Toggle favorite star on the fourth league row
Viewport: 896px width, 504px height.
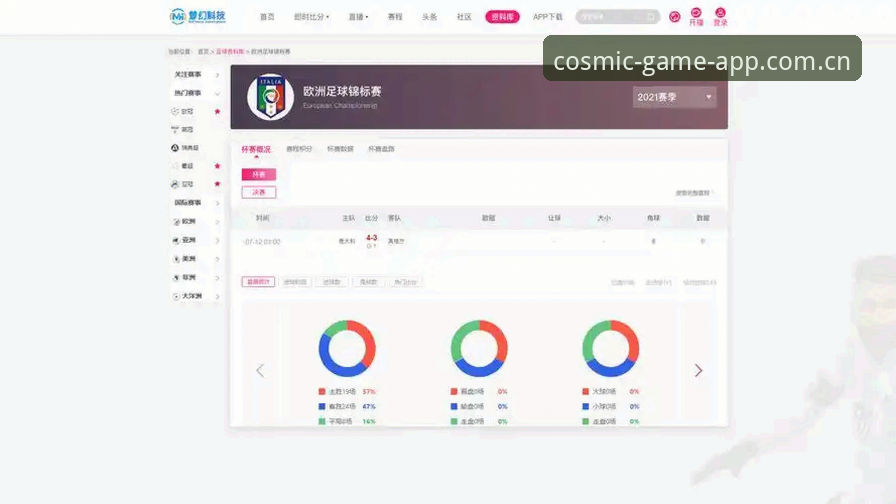tap(217, 166)
